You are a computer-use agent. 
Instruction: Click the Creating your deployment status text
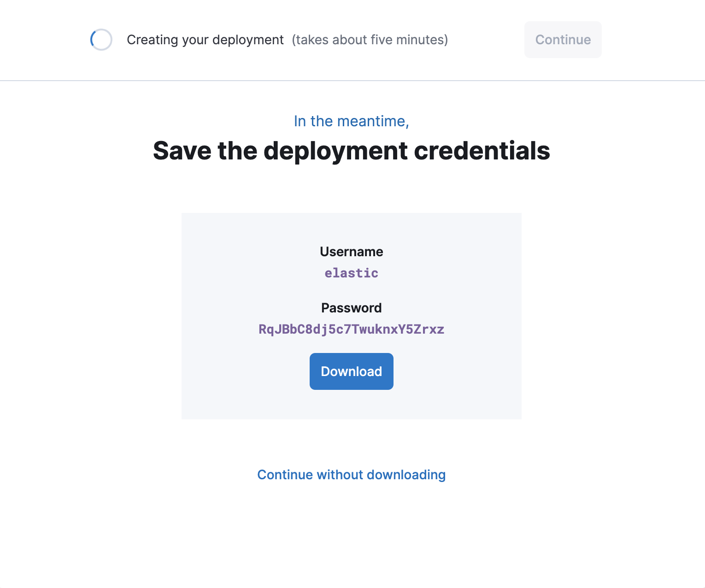point(205,40)
